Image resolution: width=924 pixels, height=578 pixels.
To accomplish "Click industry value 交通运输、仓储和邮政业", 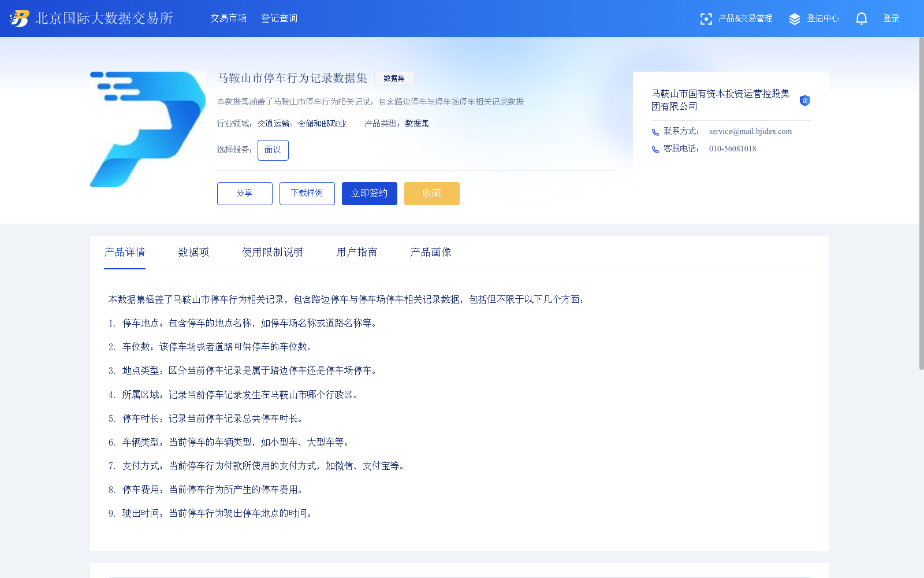I will (x=302, y=124).
